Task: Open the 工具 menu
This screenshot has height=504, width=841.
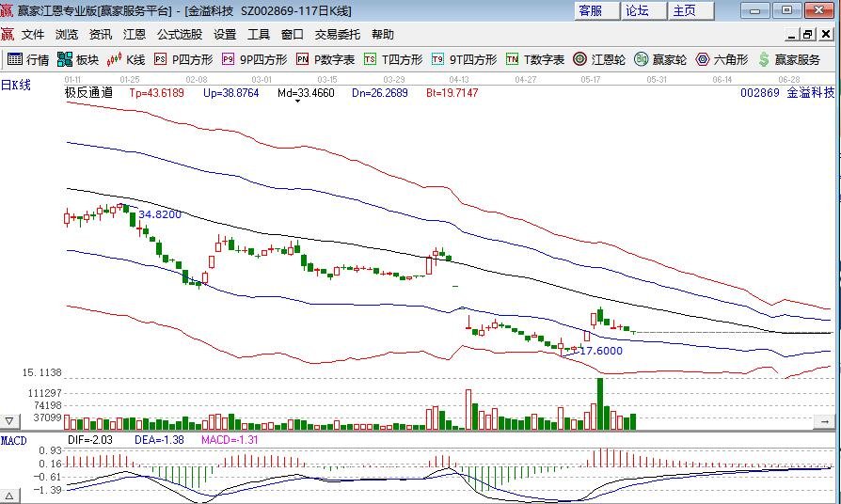Action: pyautogui.click(x=259, y=34)
